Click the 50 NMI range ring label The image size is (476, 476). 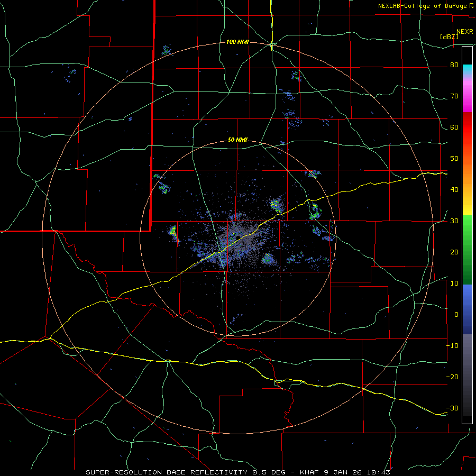pyautogui.click(x=237, y=140)
